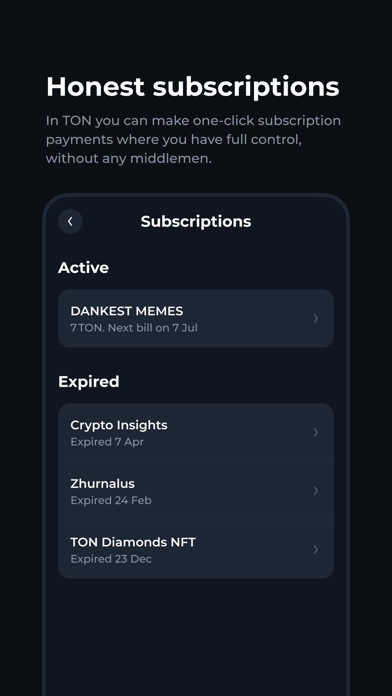Click empty area right of DANKEST MEMES title
Viewport: 392px width, 696px height.
coord(246,311)
